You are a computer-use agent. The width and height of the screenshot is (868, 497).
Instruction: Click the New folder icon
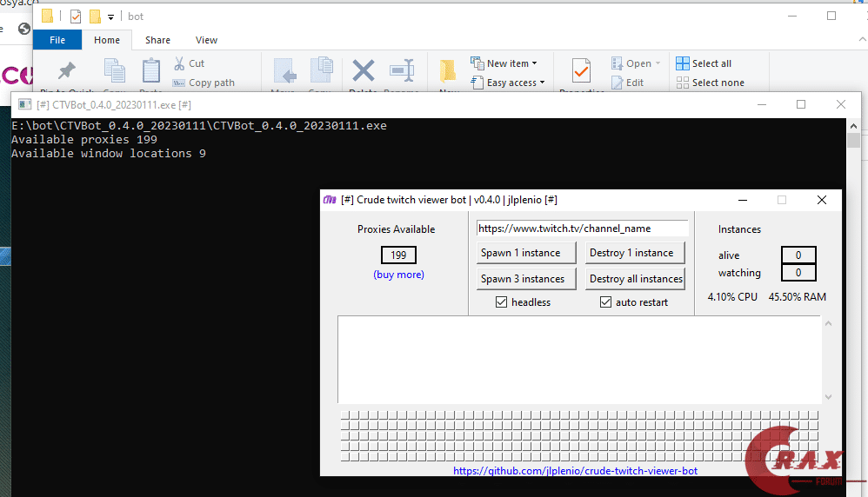[x=448, y=70]
